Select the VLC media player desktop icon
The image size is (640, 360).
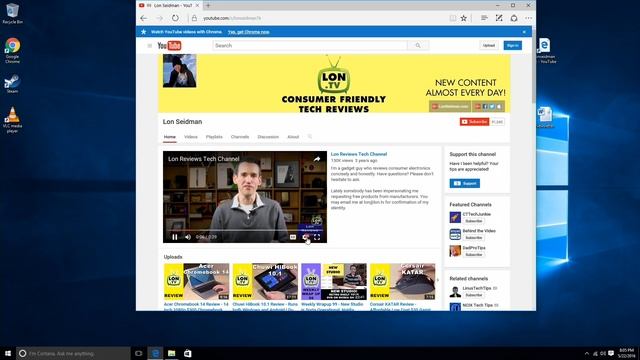[12, 120]
